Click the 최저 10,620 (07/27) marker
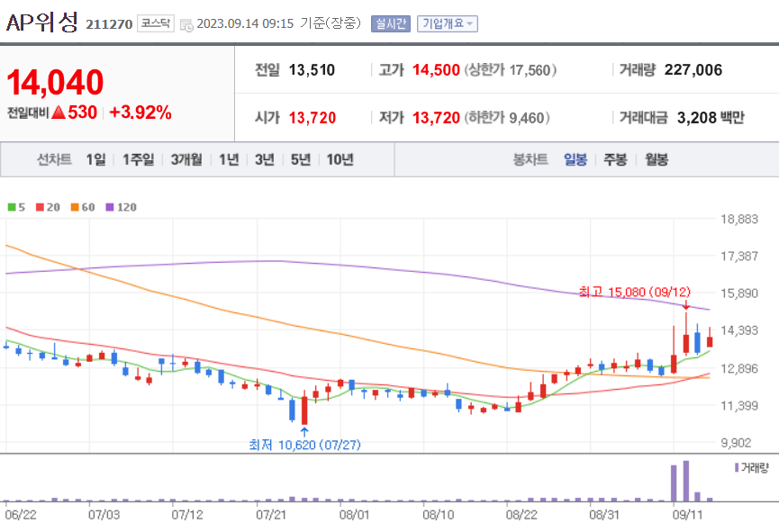Screen dimensions: 779x532 (304, 445)
